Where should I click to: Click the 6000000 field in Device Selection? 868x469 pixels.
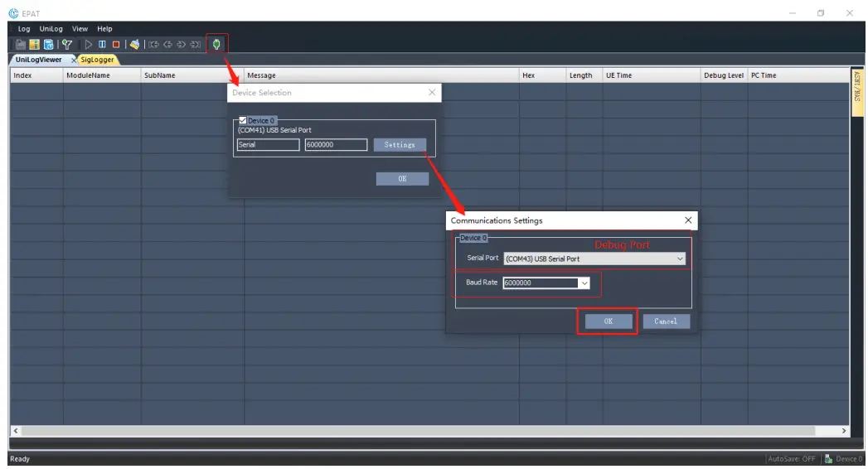pos(336,145)
